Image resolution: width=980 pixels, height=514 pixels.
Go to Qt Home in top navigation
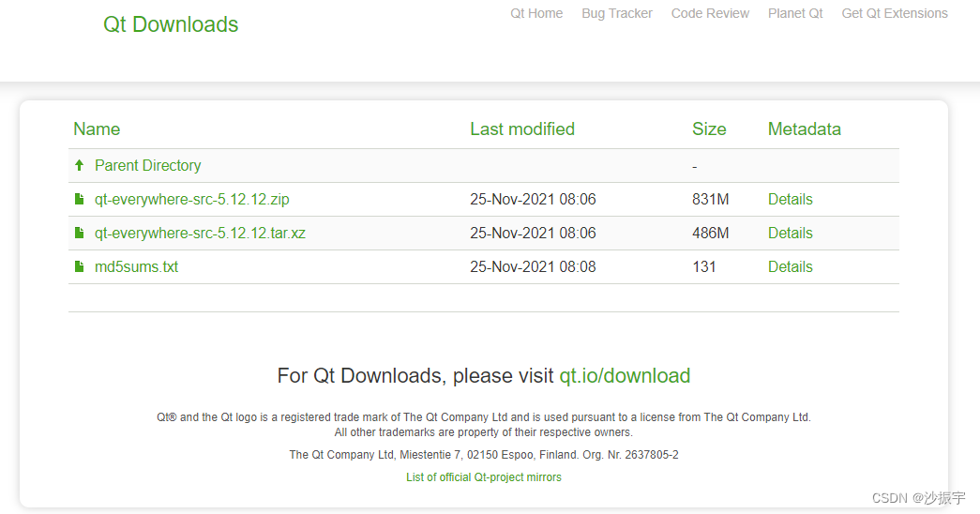pyautogui.click(x=536, y=13)
